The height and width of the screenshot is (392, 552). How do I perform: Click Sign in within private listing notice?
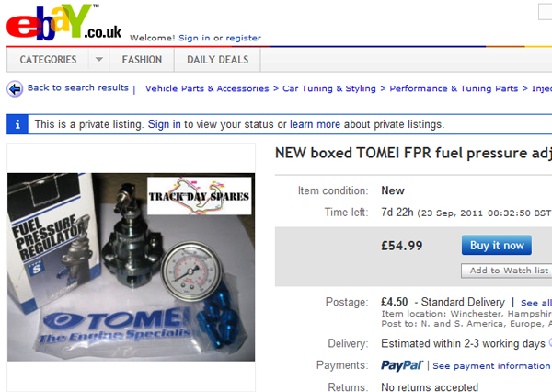(x=165, y=124)
